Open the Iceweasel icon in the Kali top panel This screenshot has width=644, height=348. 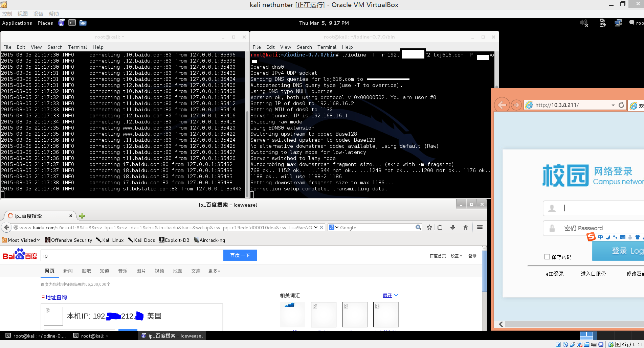pos(61,23)
